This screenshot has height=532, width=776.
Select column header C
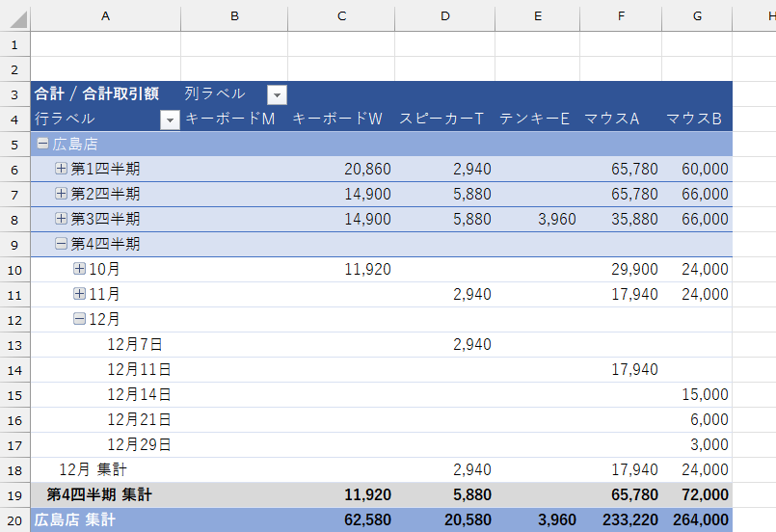(341, 15)
